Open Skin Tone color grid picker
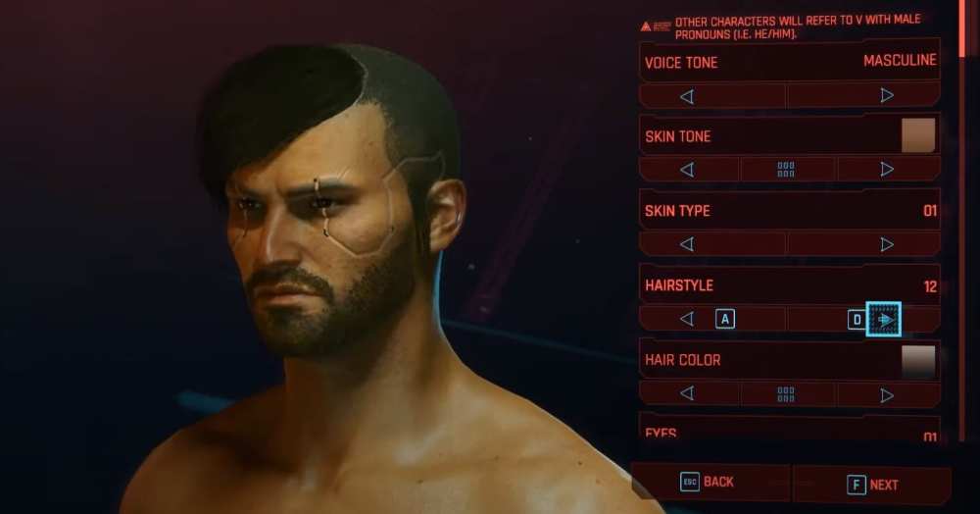 (x=786, y=170)
